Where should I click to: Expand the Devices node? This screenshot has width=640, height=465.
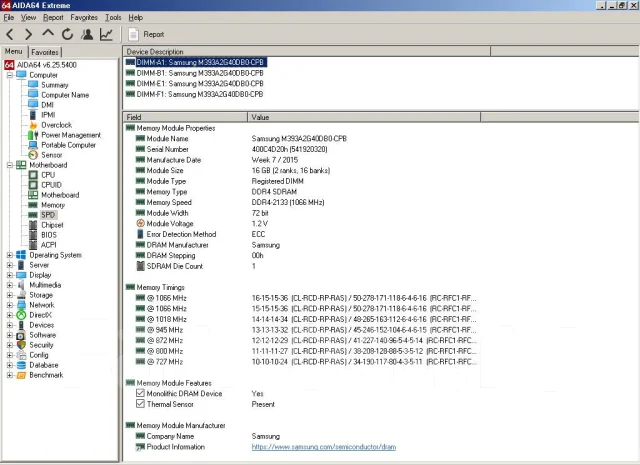10,325
